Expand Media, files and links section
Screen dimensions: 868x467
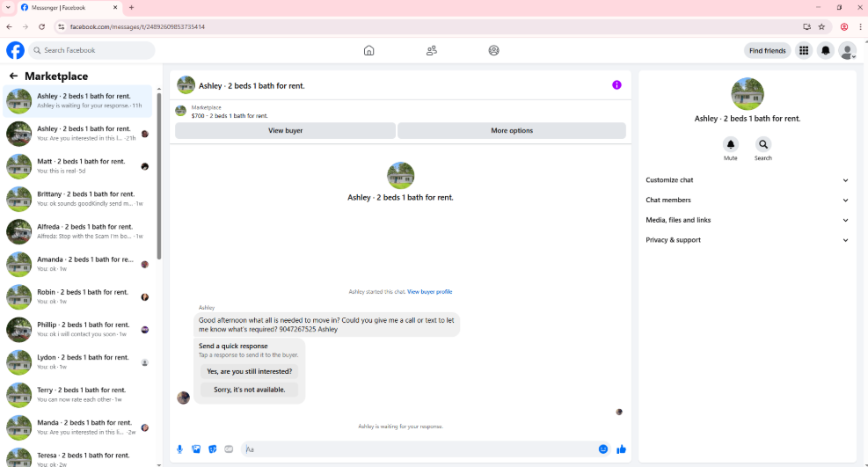click(747, 220)
